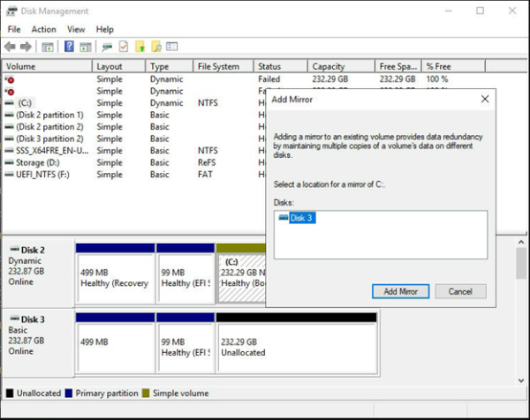Viewport: 530px width, 420px height.
Task: Click the toolbar icon with red checkmark
Action: coord(124,47)
